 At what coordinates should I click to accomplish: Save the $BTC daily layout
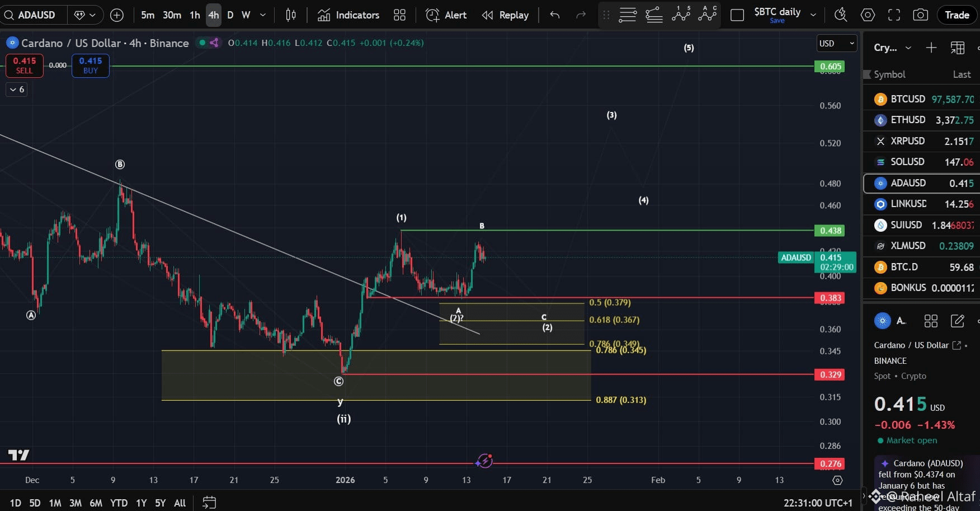coord(777,21)
